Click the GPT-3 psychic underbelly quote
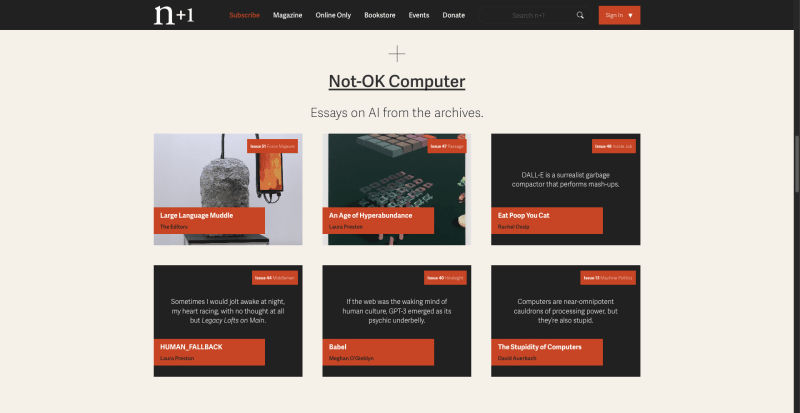Screen dimensions: 800x413 [x=396, y=311]
